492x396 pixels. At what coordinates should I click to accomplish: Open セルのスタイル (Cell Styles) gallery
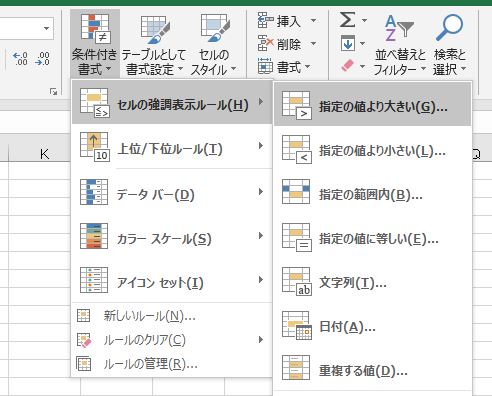click(214, 44)
